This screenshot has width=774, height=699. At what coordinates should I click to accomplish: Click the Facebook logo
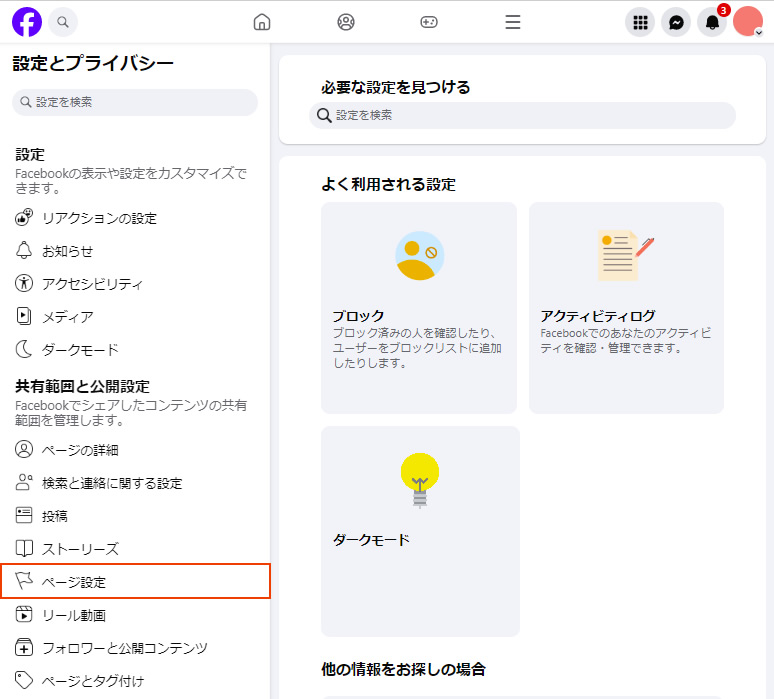click(x=27, y=22)
